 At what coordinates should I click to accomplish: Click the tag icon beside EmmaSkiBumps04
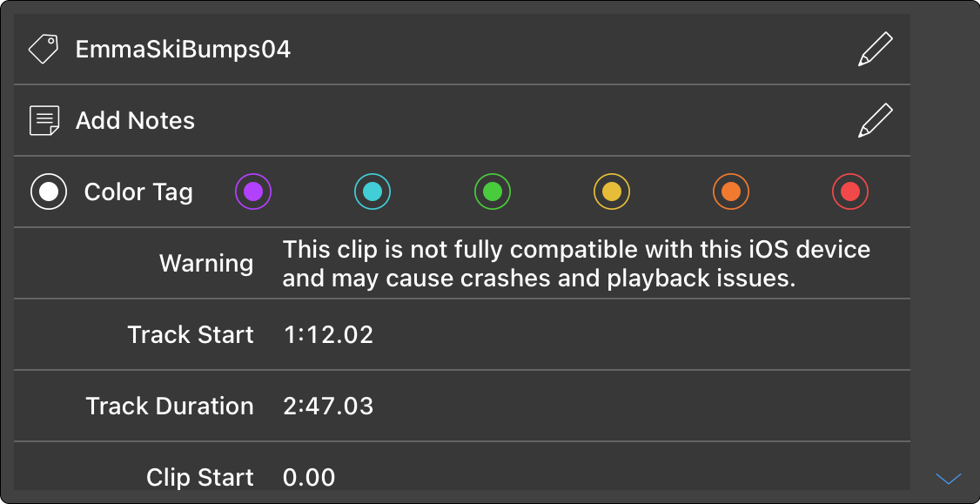click(44, 49)
